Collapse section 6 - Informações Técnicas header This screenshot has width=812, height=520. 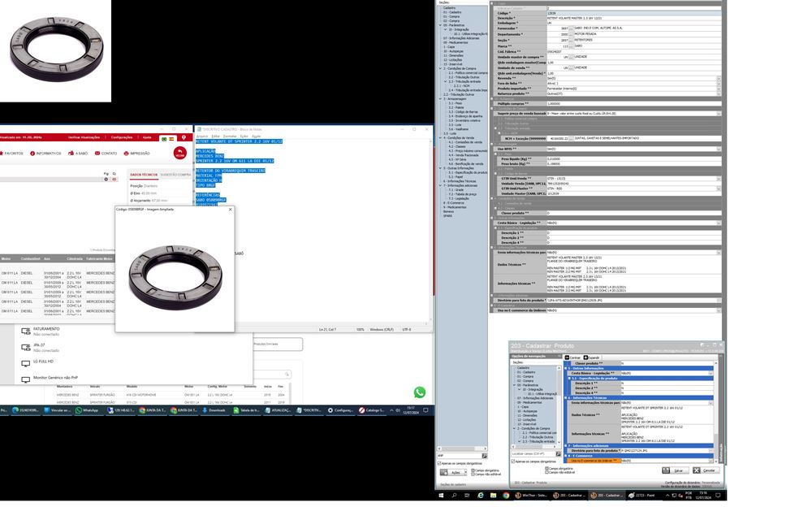click(566, 398)
